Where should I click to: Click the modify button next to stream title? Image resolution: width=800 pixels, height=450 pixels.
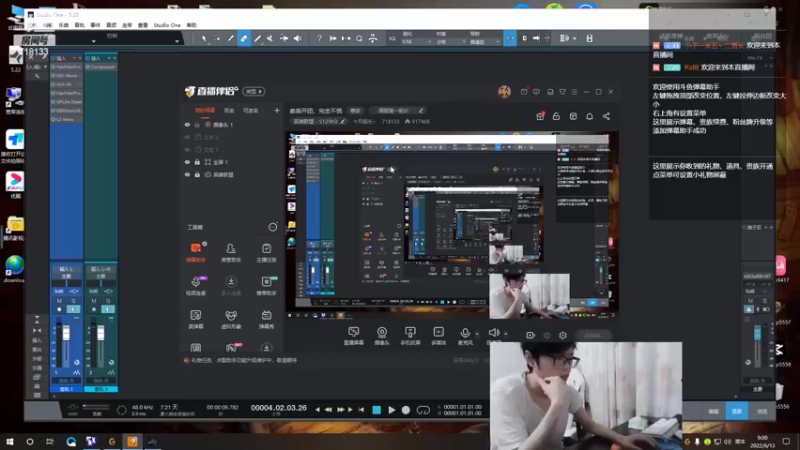coord(355,110)
